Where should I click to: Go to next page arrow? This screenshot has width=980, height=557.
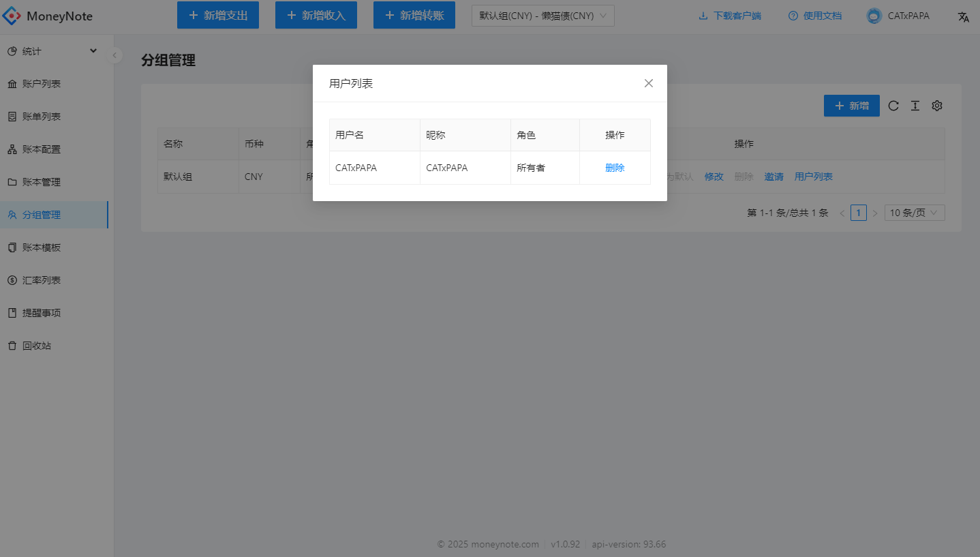point(875,213)
